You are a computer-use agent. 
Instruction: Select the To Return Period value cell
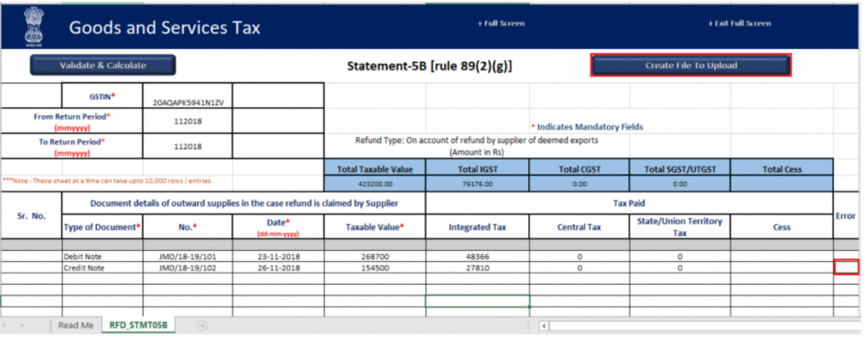187,146
